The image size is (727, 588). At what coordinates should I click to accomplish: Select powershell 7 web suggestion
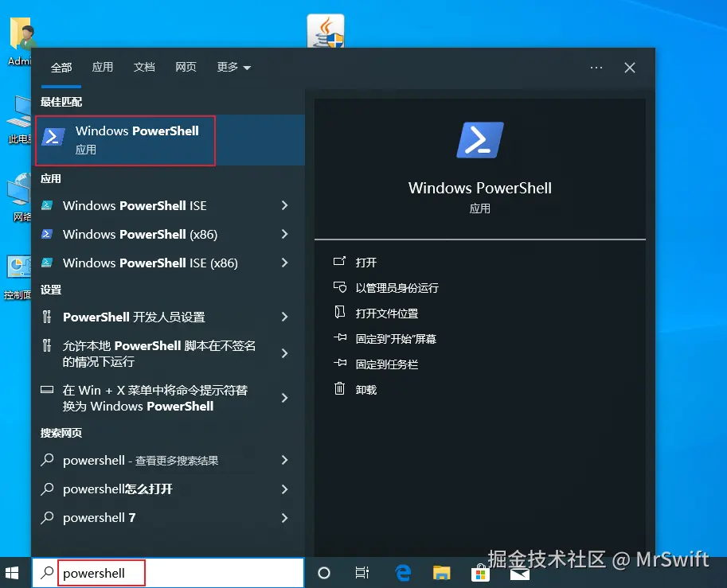coord(168,517)
